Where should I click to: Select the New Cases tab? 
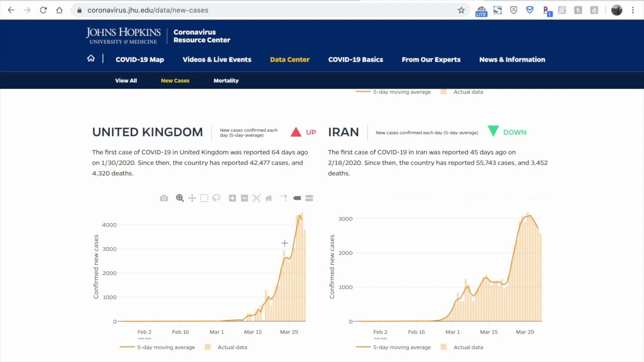tap(175, 80)
